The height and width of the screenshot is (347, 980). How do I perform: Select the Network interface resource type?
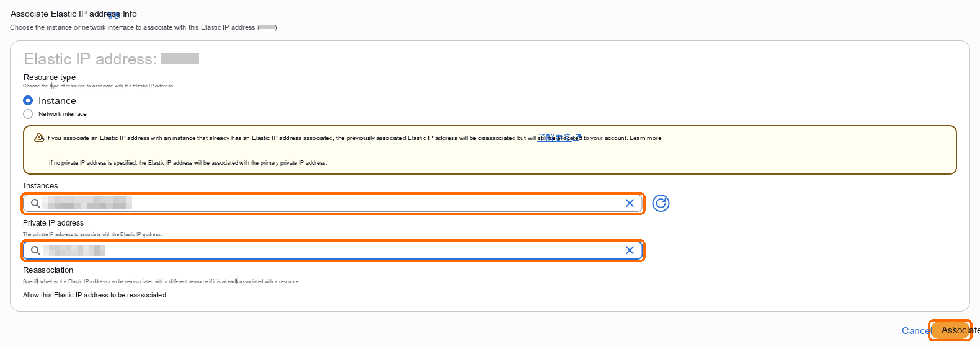tap(28, 114)
